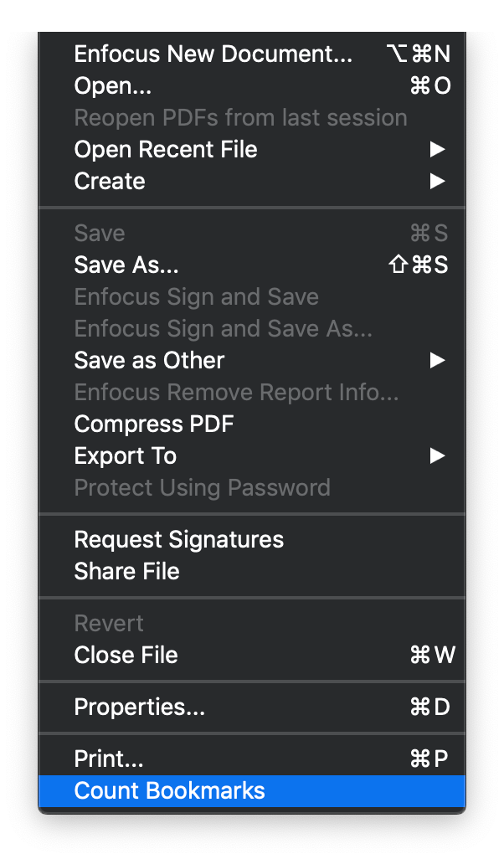
Task: Expand the Open Recent File submenu
Action: (165, 149)
